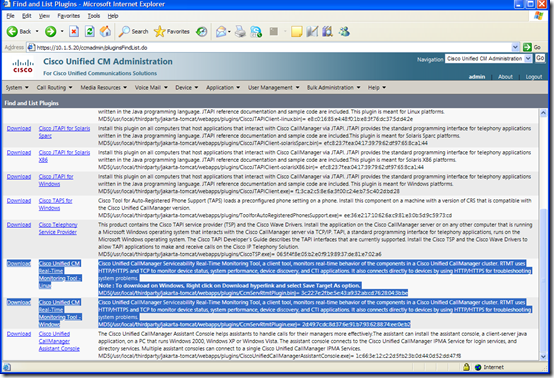Open Favorites star toolbar button
The height and width of the screenshot is (378, 554).
[172, 31]
